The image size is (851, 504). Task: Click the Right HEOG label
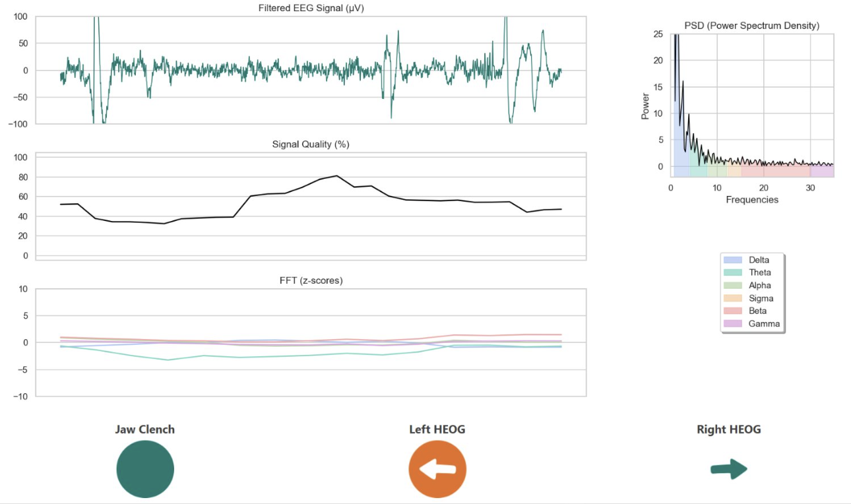click(x=728, y=429)
